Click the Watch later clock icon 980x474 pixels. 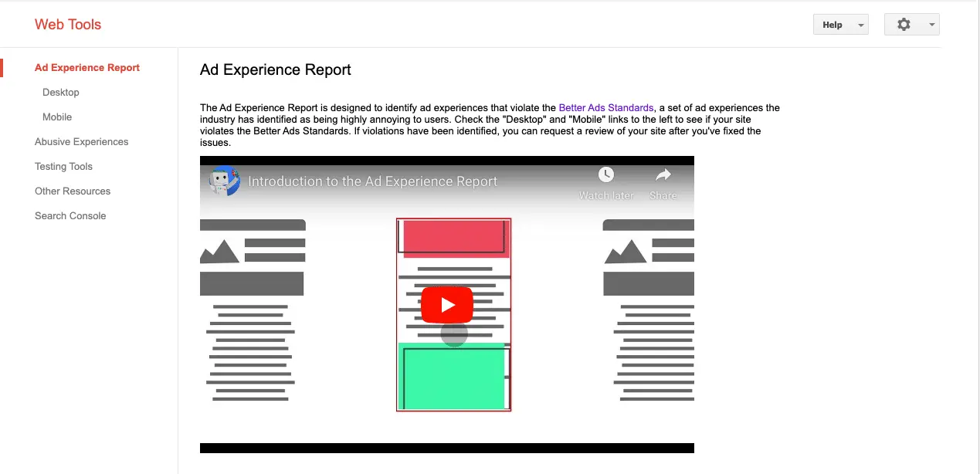[606, 174]
